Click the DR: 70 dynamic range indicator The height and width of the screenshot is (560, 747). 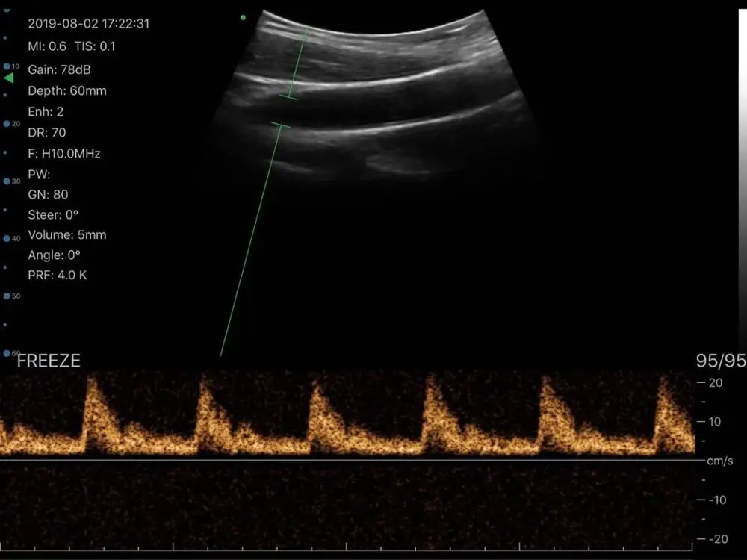[46, 132]
